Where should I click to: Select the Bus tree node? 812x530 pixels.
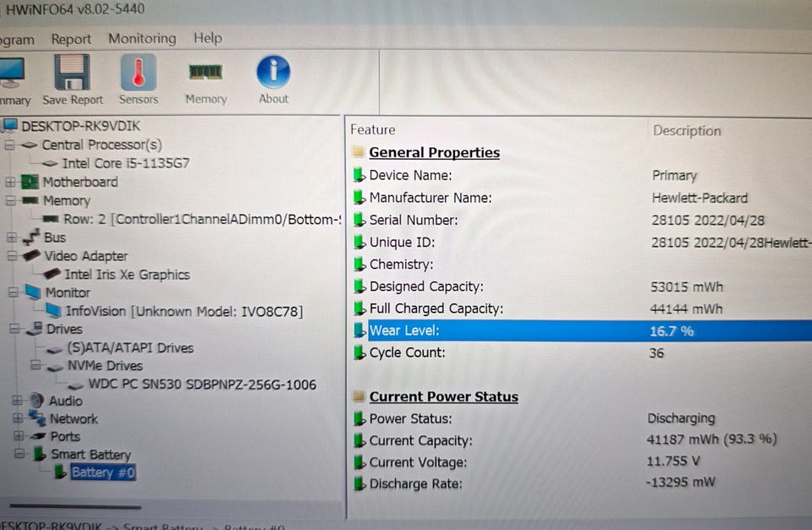point(55,238)
